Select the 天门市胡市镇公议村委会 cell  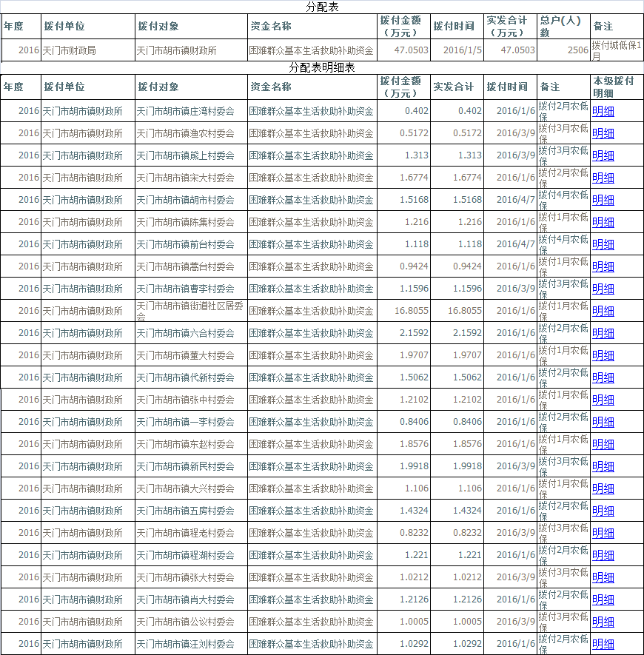coord(192,622)
